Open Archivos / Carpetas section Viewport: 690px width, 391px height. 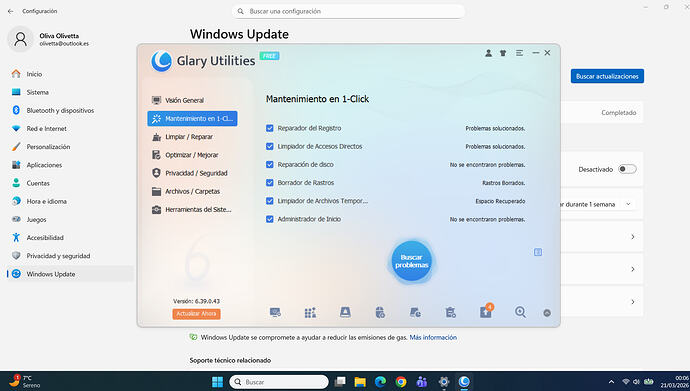coord(193,191)
